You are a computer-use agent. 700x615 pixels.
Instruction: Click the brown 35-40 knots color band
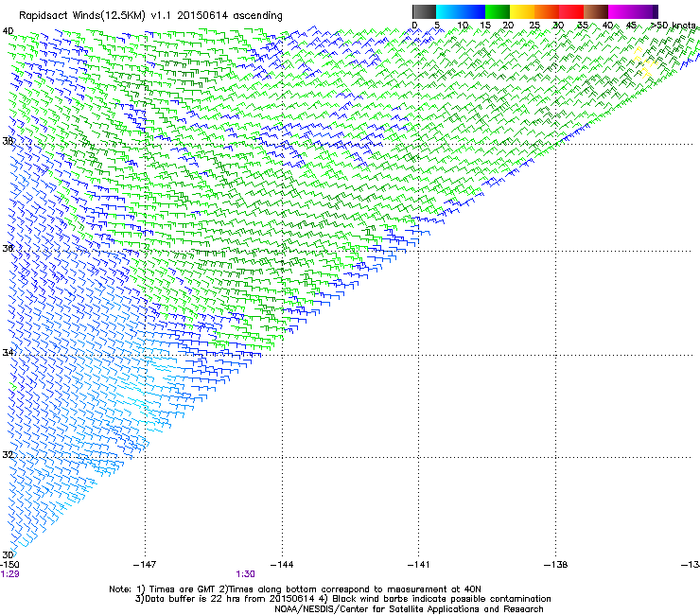pyautogui.click(x=596, y=11)
